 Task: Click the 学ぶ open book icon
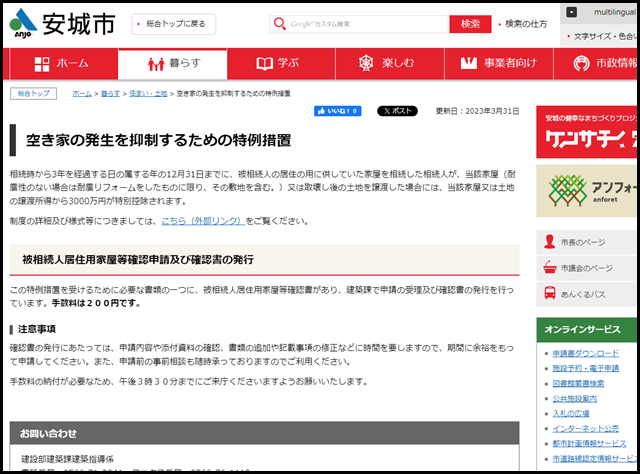(x=264, y=64)
